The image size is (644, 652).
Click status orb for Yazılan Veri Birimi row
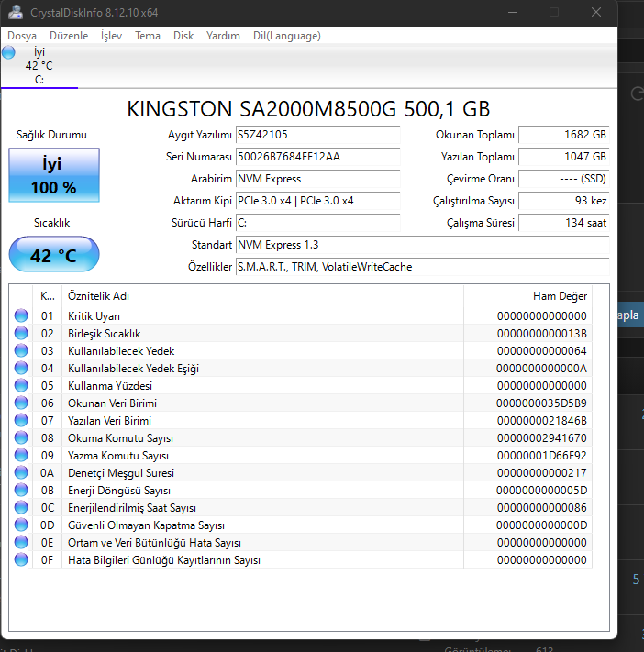pyautogui.click(x=21, y=420)
